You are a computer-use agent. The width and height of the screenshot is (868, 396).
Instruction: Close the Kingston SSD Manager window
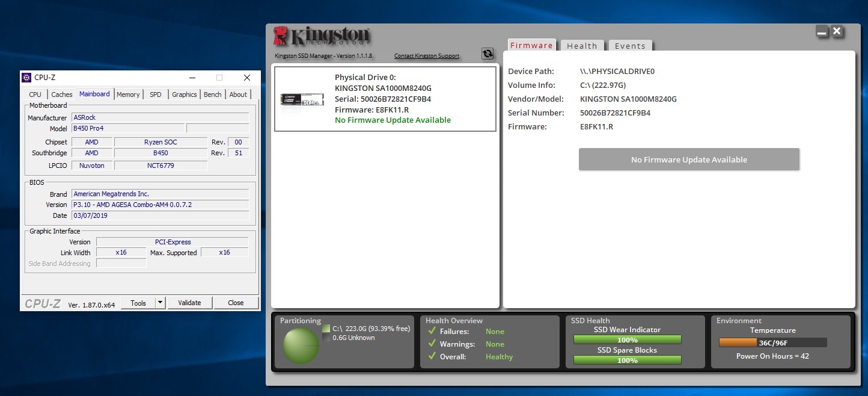point(836,31)
